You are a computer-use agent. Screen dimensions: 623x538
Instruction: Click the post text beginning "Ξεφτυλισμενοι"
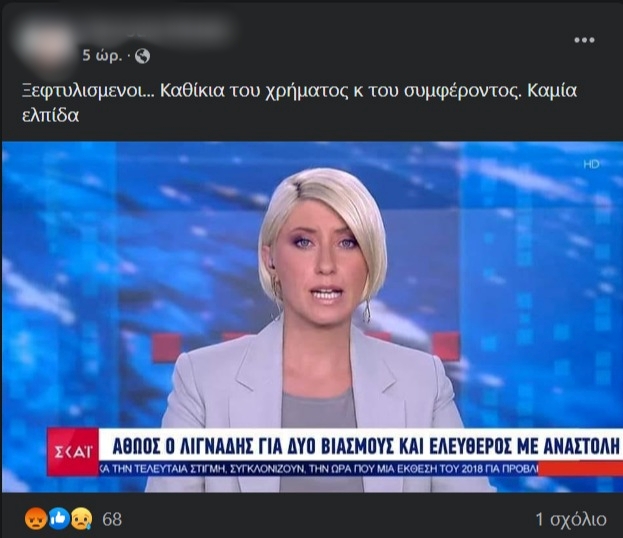pos(299,103)
